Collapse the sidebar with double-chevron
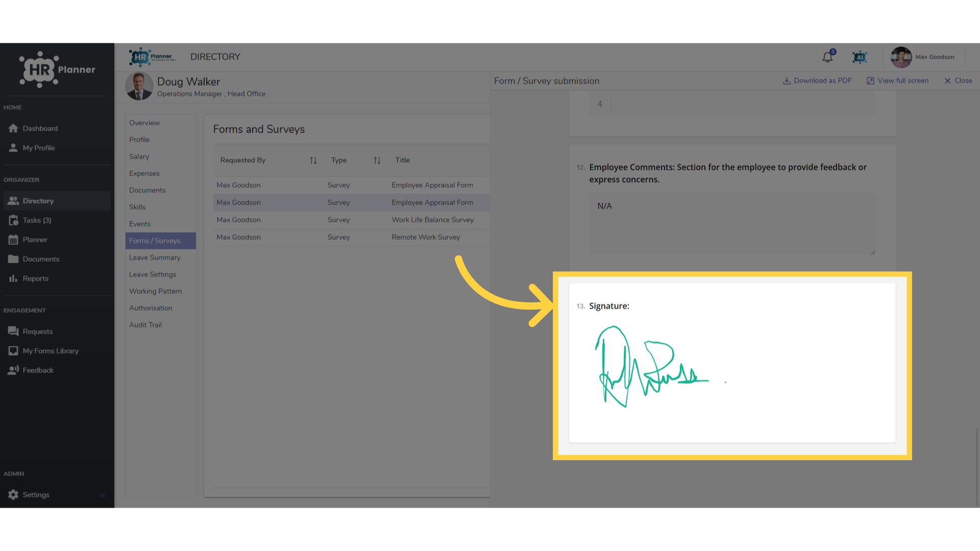Screen dimensions: 980x551 pyautogui.click(x=102, y=495)
